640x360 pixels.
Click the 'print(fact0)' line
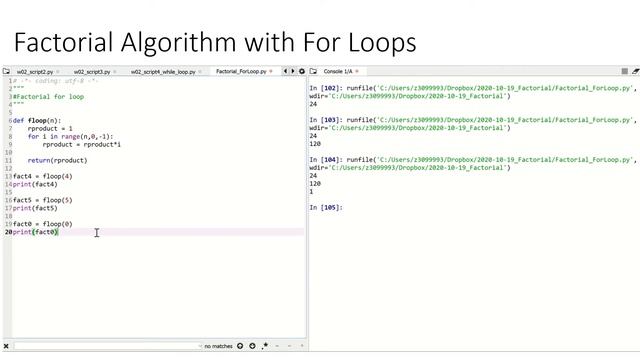pyautogui.click(x=35, y=232)
